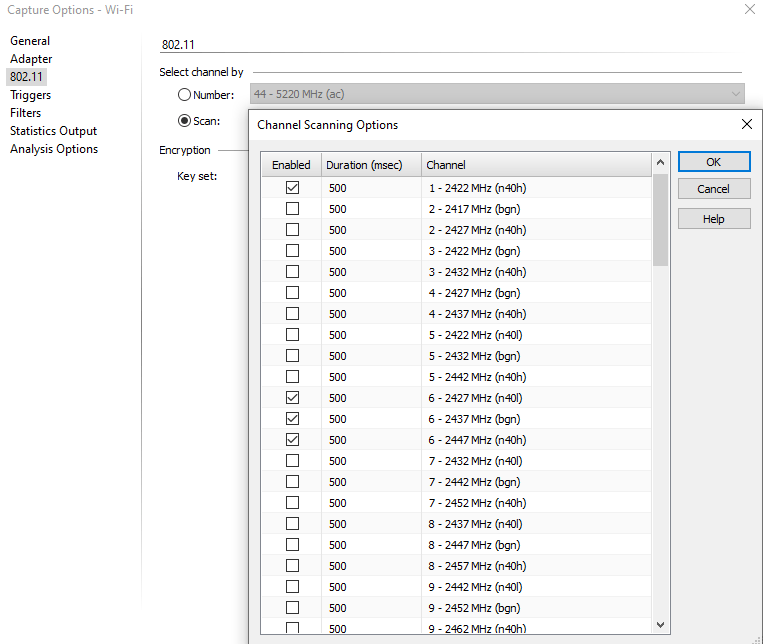Uncheck channel 6 - 2447 MHz (n40h)
763x644 pixels.
pos(292,439)
